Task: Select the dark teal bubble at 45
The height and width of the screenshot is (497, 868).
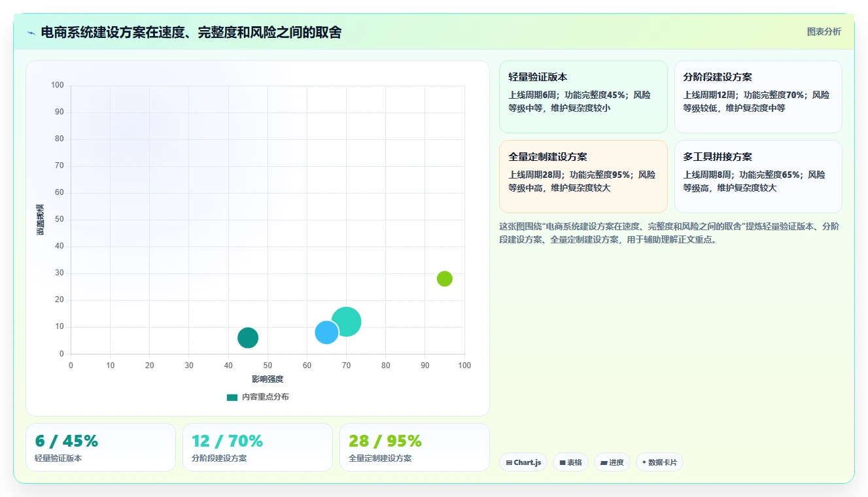Action: click(248, 338)
